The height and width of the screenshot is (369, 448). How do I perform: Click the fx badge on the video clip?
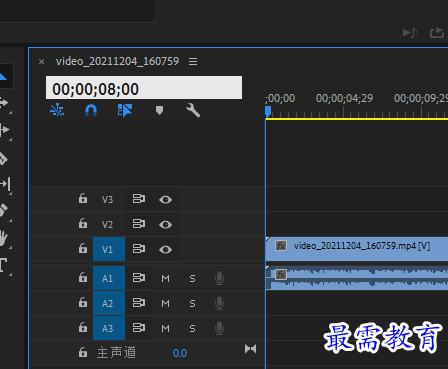[281, 246]
